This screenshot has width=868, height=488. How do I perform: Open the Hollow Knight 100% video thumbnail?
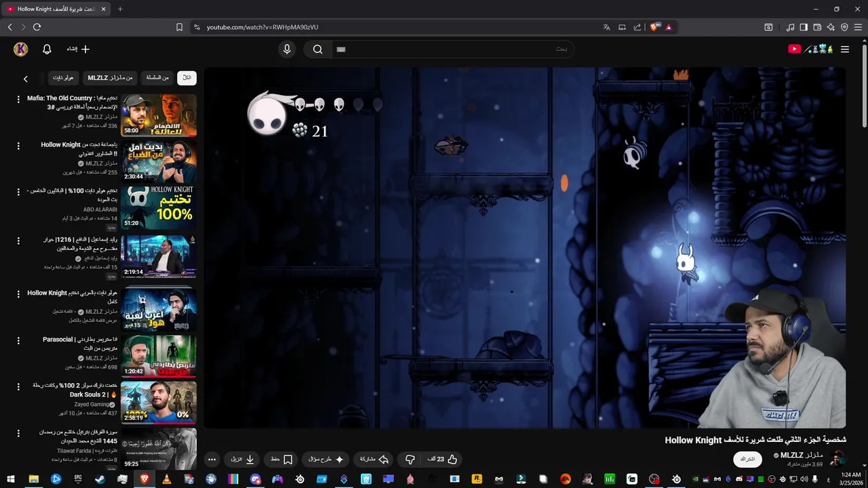159,207
